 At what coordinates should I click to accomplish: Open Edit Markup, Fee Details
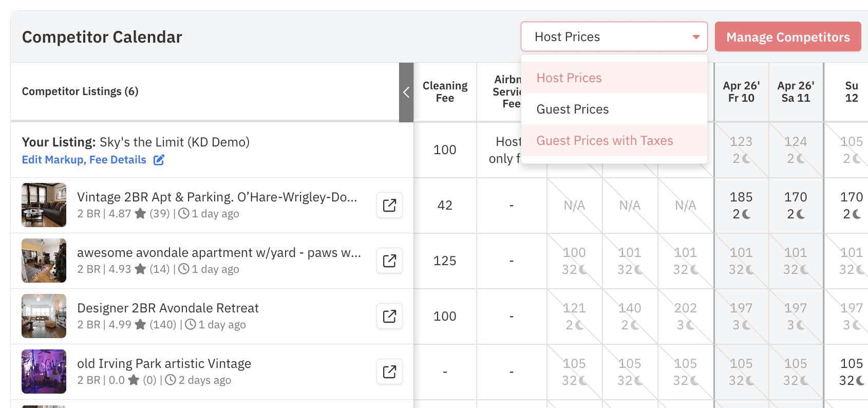coord(84,160)
